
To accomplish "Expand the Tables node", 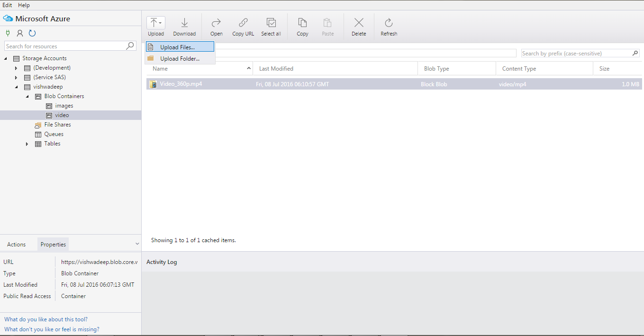I will pos(27,144).
